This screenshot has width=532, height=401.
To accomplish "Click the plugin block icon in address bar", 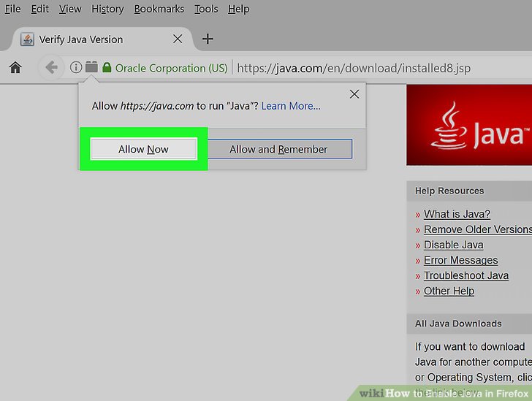I will [91, 67].
